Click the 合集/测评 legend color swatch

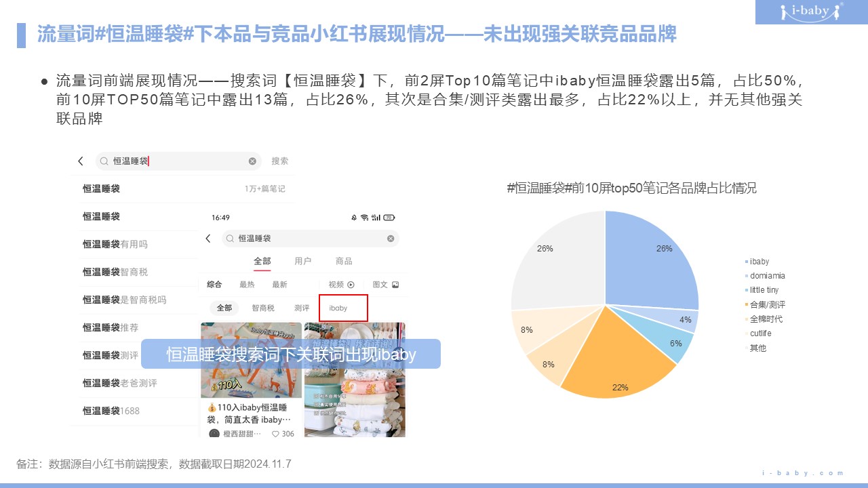click(x=747, y=305)
